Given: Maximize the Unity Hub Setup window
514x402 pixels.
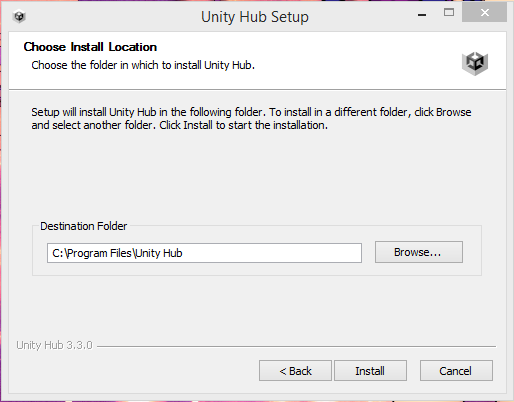Looking at the screenshot, I should (x=449, y=13).
